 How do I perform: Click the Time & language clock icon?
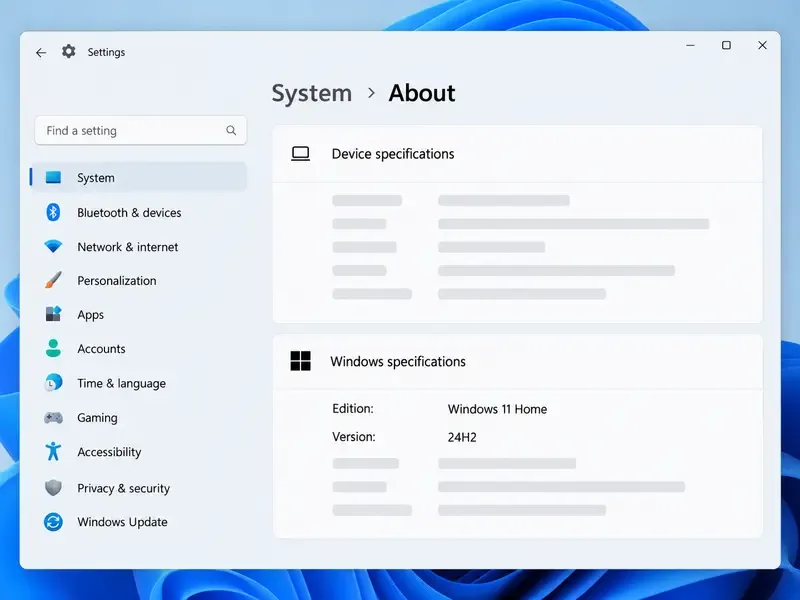(53, 383)
